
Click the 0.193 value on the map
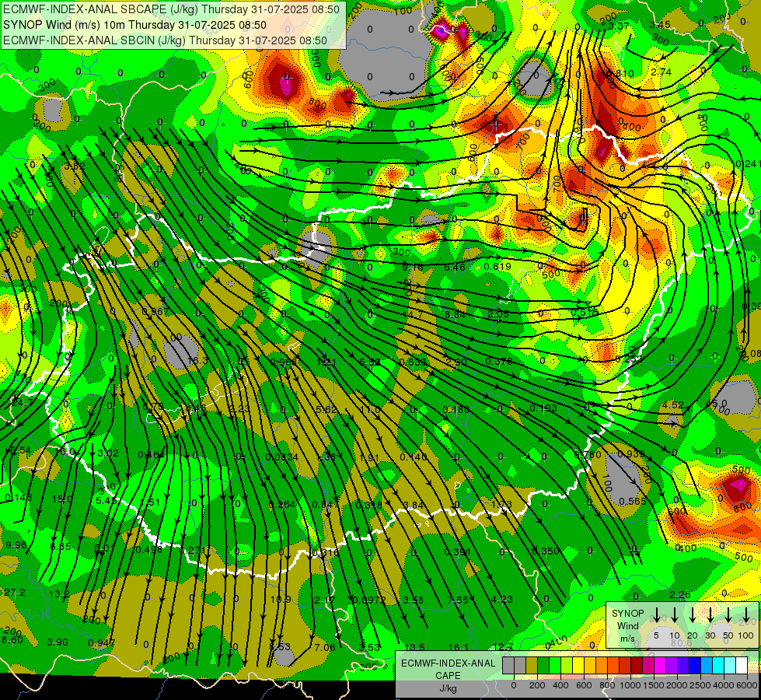point(543,408)
